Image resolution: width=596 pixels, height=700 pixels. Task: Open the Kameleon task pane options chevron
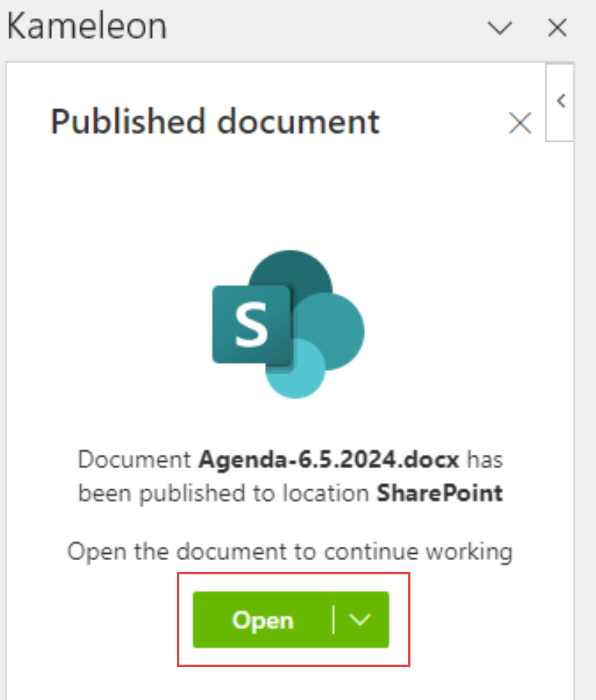coord(499,28)
